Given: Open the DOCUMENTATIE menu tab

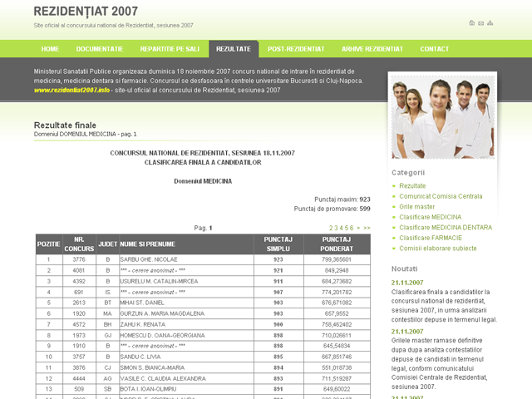Looking at the screenshot, I should (100, 49).
